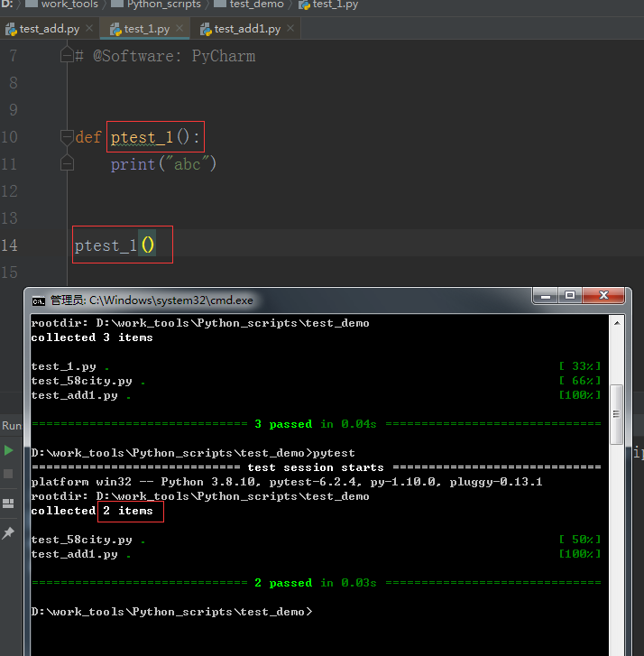Click the "2 passed in 0.03s" result text
The image size is (644, 656).
click(316, 583)
